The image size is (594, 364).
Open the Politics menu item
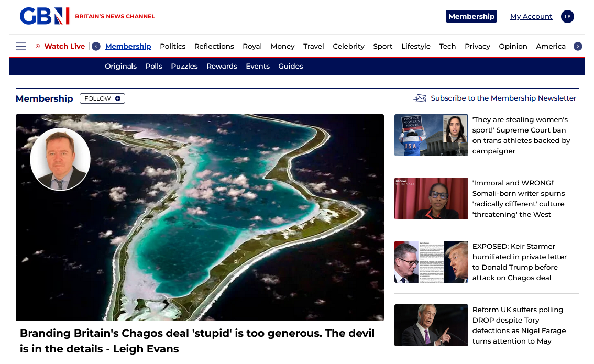coord(172,46)
